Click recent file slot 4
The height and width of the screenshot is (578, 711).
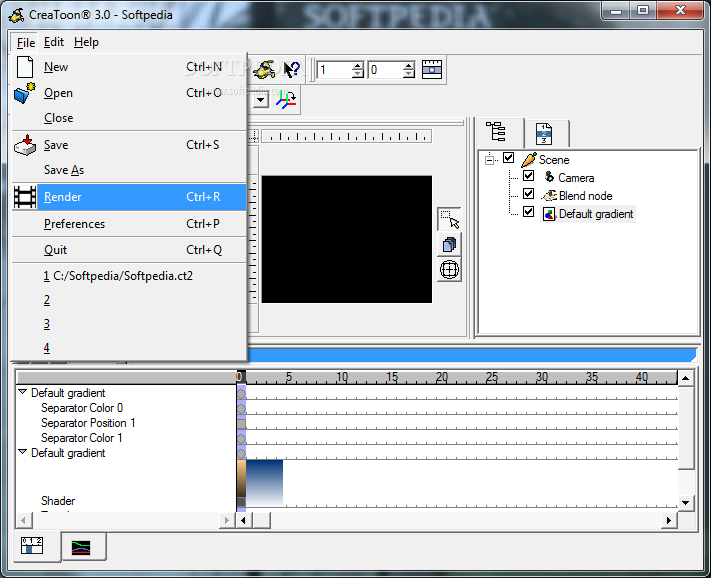tap(129, 348)
